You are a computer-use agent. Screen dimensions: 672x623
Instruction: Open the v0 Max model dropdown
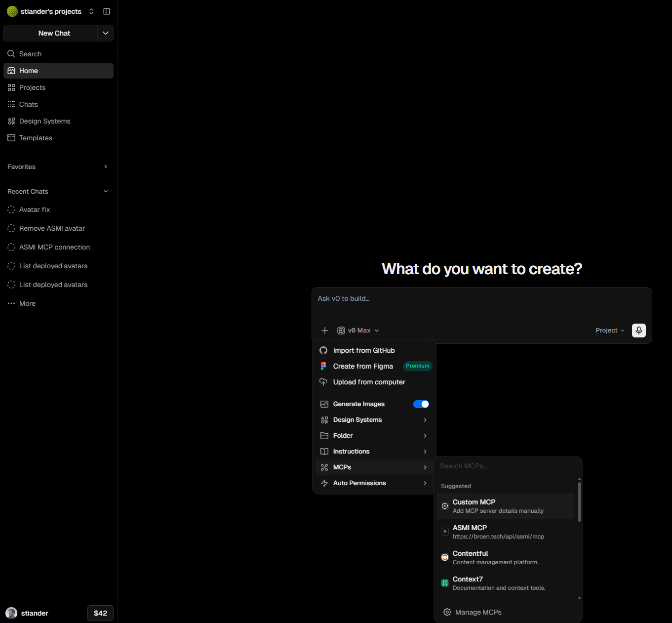[358, 331]
